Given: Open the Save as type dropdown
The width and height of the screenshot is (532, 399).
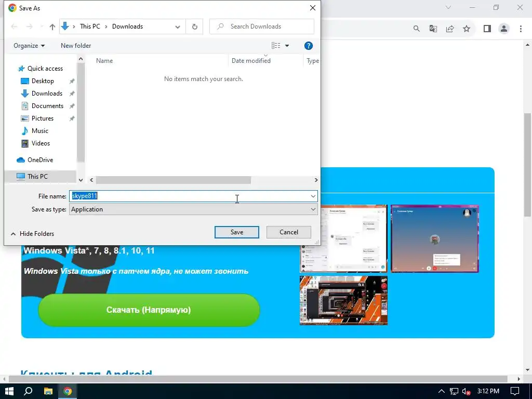Looking at the screenshot, I should coord(193,209).
